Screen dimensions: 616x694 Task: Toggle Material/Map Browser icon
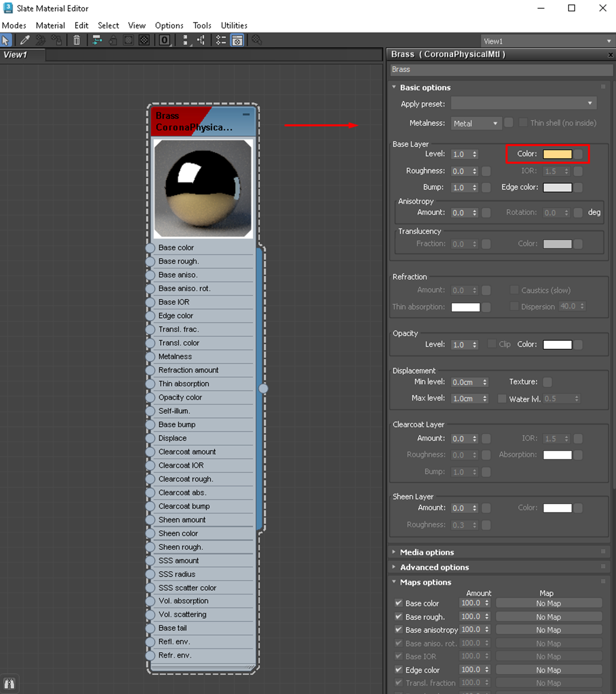pos(221,40)
